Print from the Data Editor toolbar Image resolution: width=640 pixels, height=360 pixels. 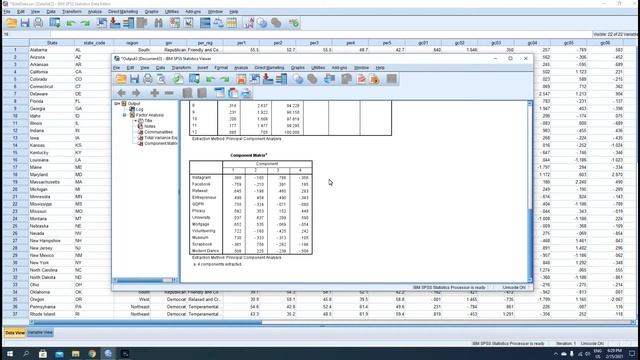(38, 23)
